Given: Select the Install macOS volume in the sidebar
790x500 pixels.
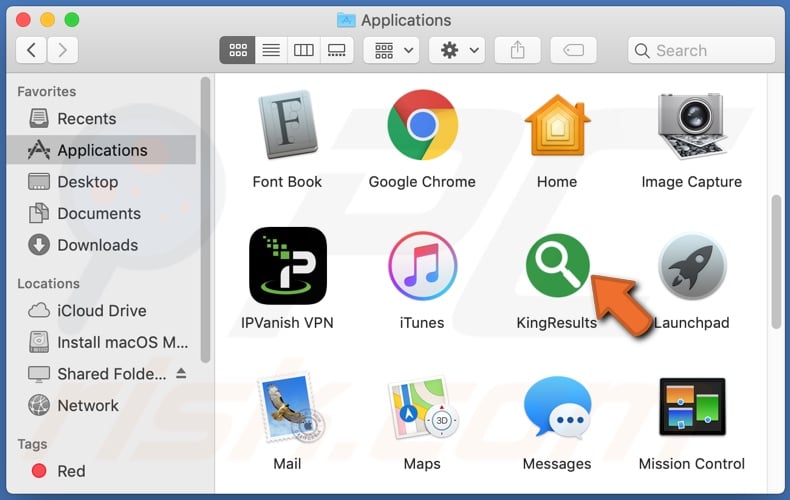Looking at the screenshot, I should click(101, 342).
